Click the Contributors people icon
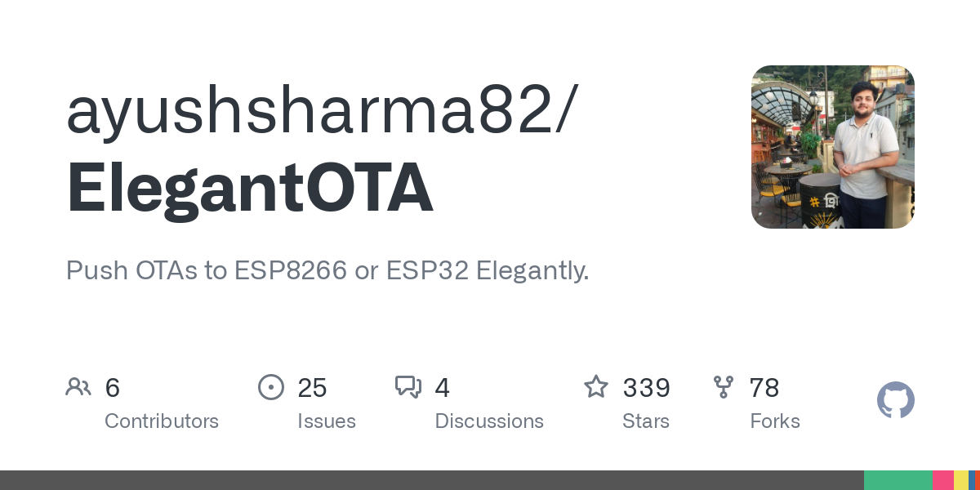The width and height of the screenshot is (980, 490). tap(78, 387)
